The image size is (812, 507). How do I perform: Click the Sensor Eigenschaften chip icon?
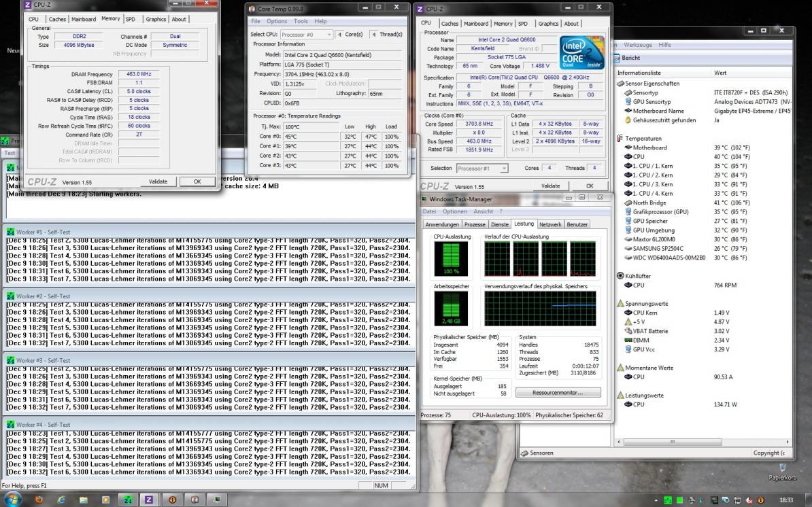pos(620,84)
